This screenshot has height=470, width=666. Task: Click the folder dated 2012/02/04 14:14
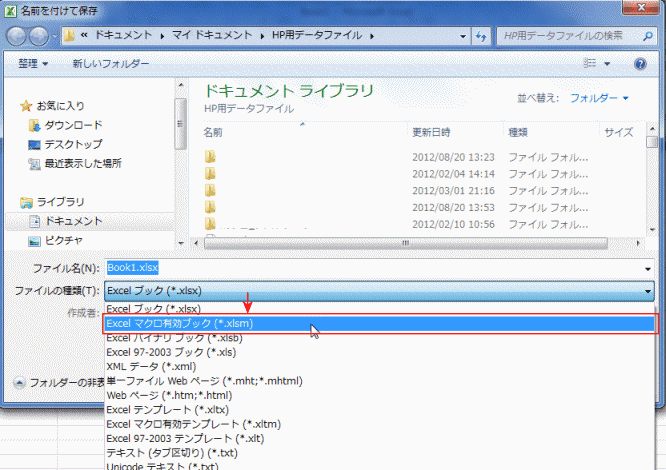[x=210, y=174]
